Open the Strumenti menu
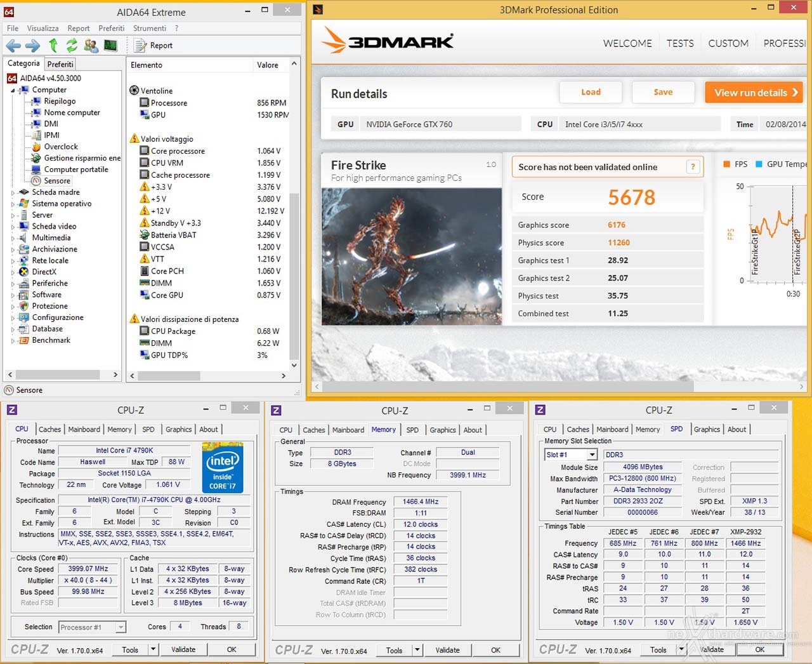812x664 pixels. [x=150, y=29]
